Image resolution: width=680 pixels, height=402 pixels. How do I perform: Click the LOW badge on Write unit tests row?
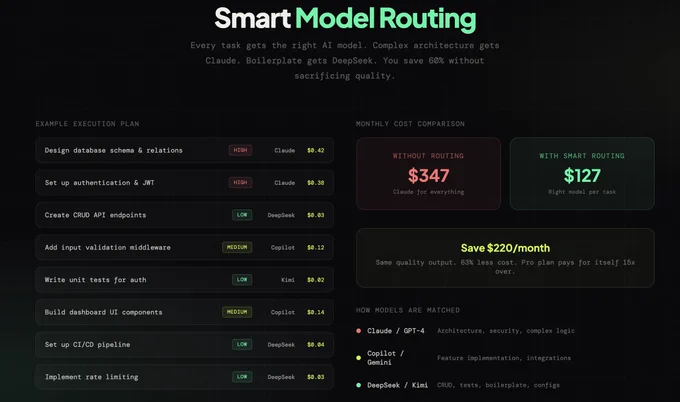[x=242, y=280]
